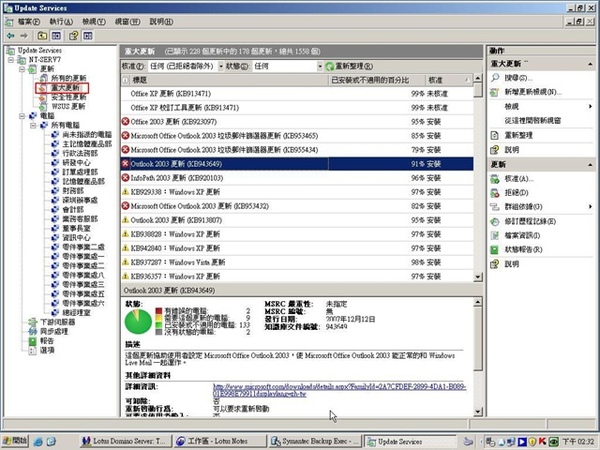The width and height of the screenshot is (600, 450).
Task: Open the 執行(A) menu
Action: 61,22
